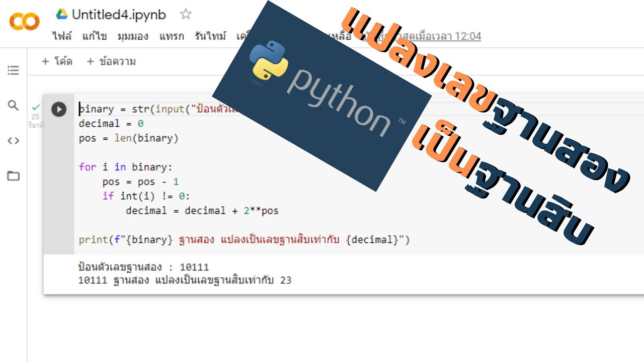The image size is (644, 362).
Task: Click output line 'ป้อนตัวเลขฐานสอง : 10111'
Action: (x=143, y=267)
